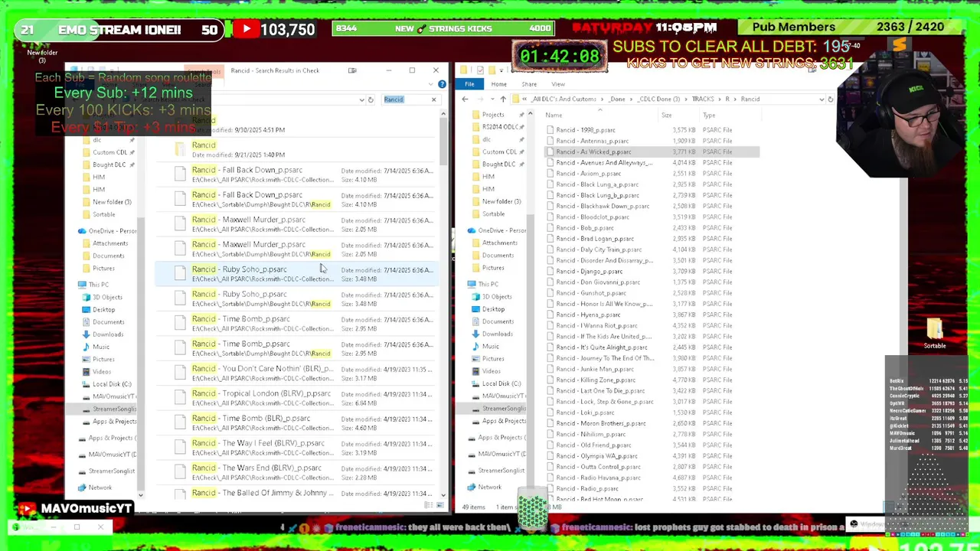Clear the Rancid search box text

click(x=433, y=99)
